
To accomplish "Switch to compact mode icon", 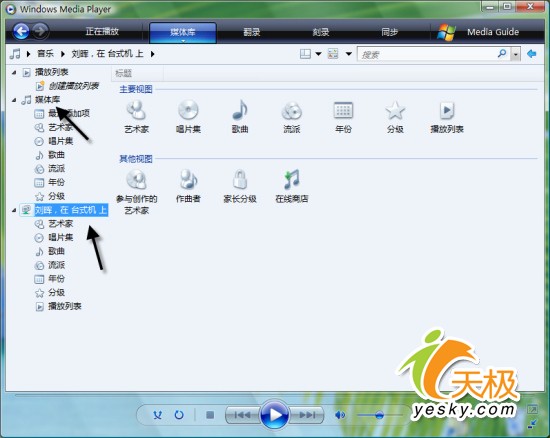I will click(532, 424).
